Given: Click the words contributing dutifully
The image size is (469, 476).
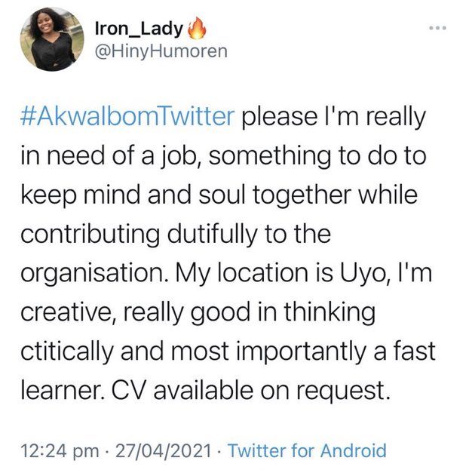Looking at the screenshot, I should pos(138,234).
